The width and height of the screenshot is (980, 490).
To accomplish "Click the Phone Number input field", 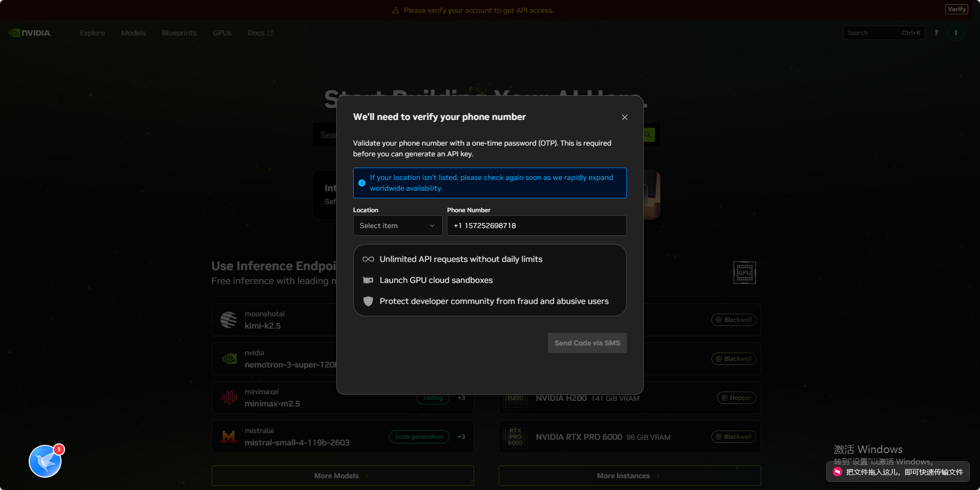I will click(536, 226).
